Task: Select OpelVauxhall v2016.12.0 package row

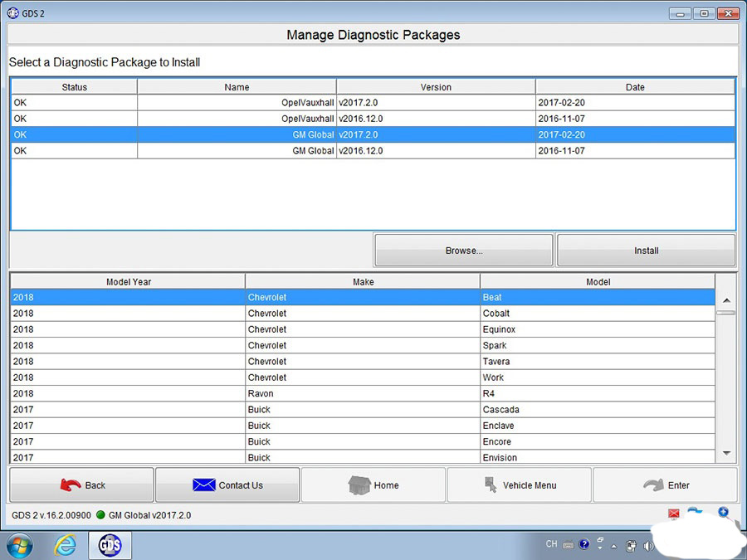Action: pos(373,119)
